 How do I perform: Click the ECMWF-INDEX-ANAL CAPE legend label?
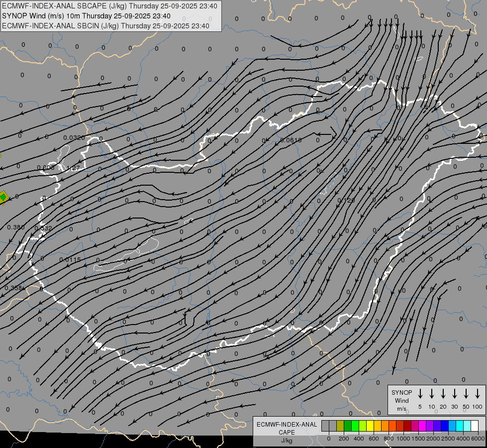[x=287, y=428]
